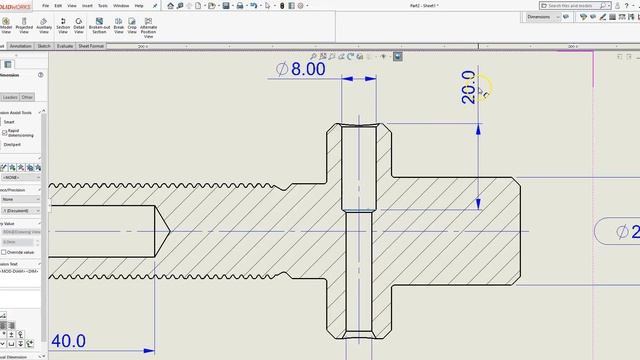This screenshot has height=360, width=640.
Task: Open the Window menu
Action: tap(121, 6)
